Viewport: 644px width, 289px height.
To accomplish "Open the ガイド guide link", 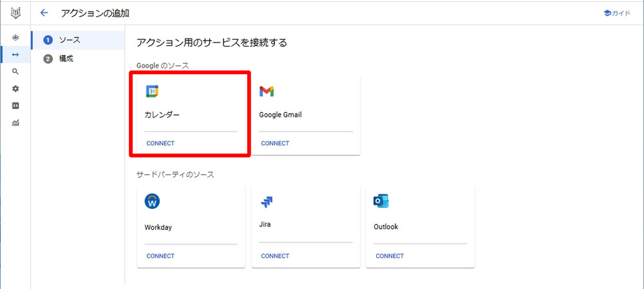I will pyautogui.click(x=617, y=13).
